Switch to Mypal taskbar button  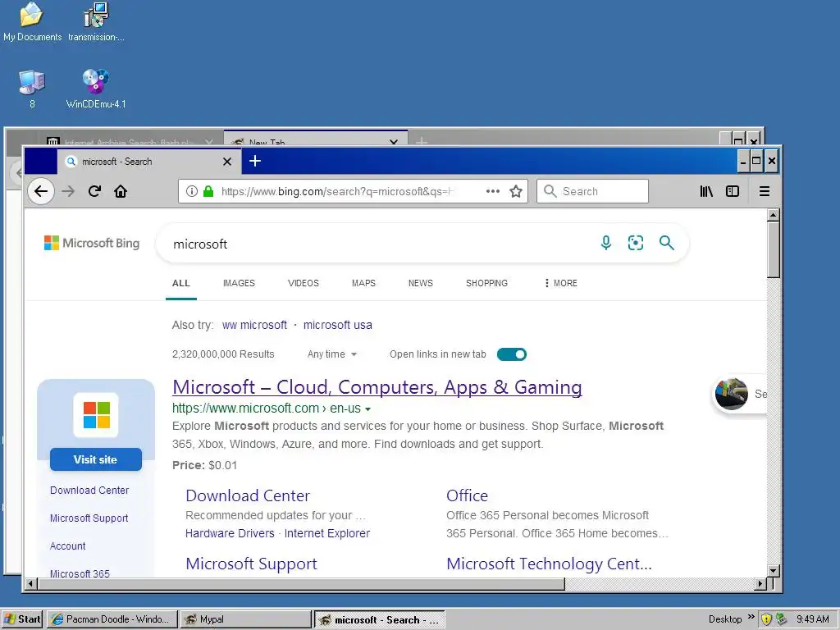tap(245, 619)
